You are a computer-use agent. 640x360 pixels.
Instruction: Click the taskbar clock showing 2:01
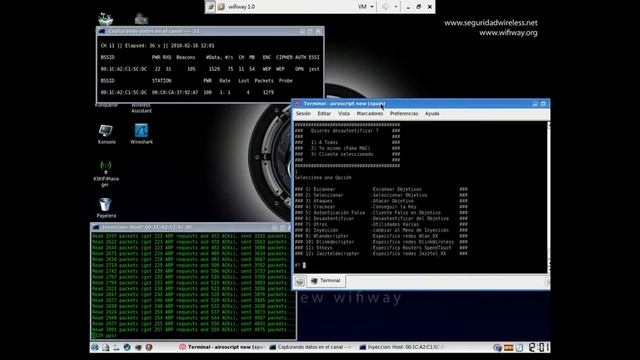[538, 347]
